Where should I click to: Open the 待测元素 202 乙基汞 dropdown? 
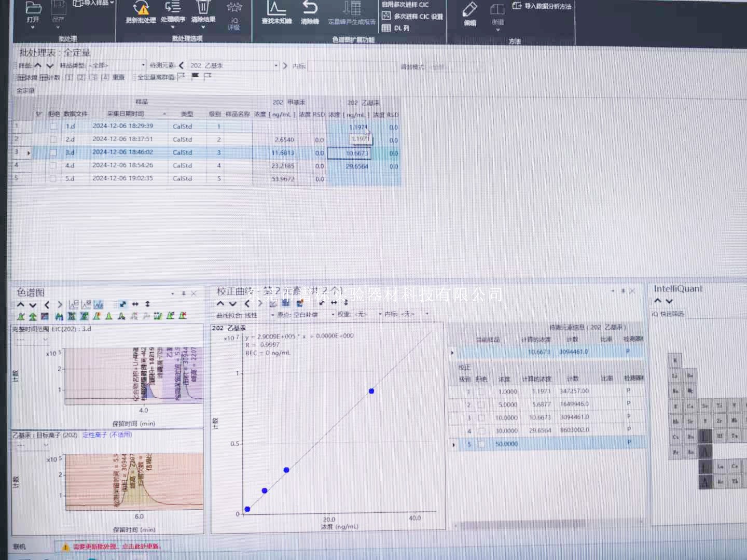(275, 66)
